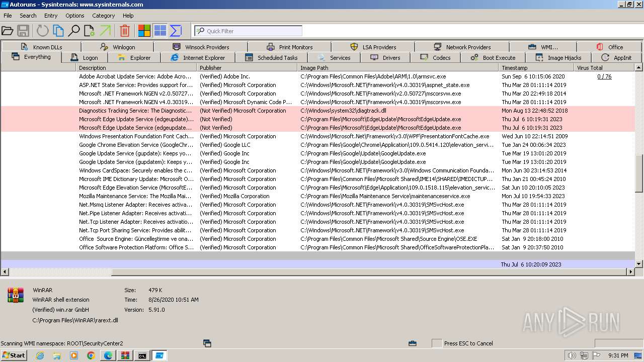Image resolution: width=644 pixels, height=362 pixels.
Task: Click inside the Quick Filter box
Action: [x=248, y=31]
